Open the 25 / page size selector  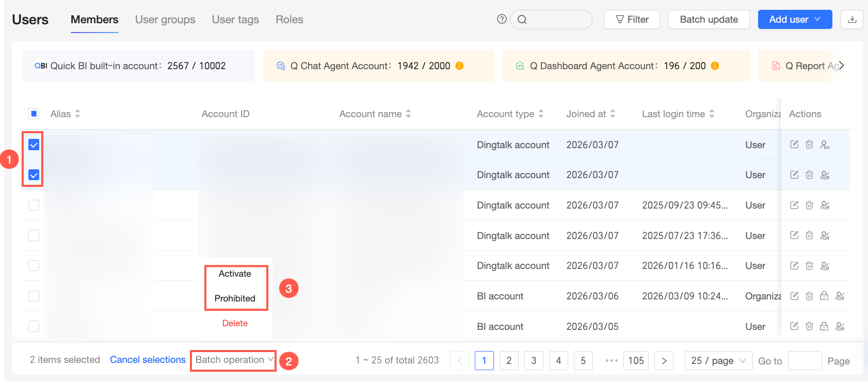coord(718,360)
